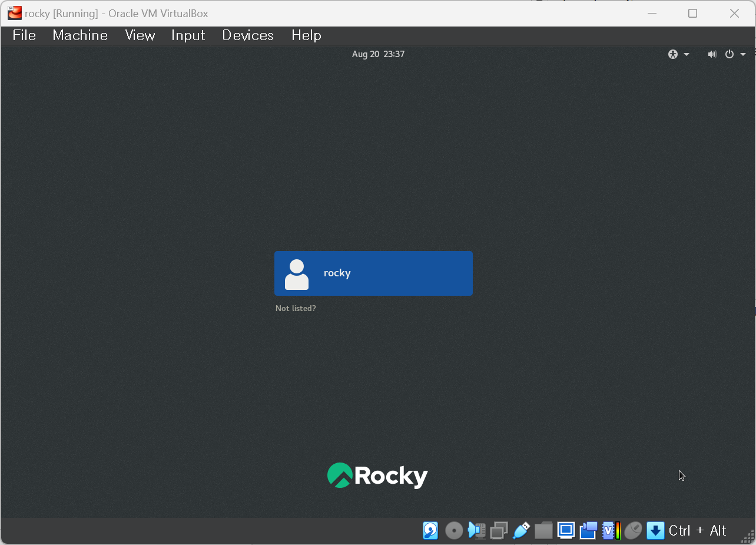Select the rocky user account
This screenshot has width=756, height=545.
tap(373, 273)
